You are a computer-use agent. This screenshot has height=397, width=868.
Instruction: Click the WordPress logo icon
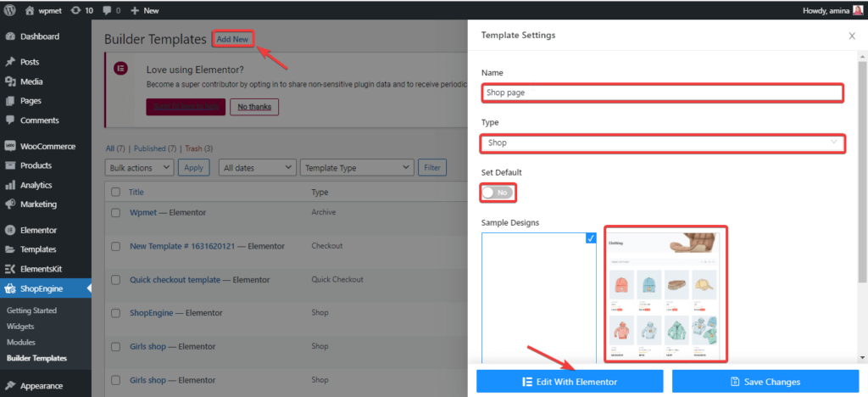tap(10, 10)
